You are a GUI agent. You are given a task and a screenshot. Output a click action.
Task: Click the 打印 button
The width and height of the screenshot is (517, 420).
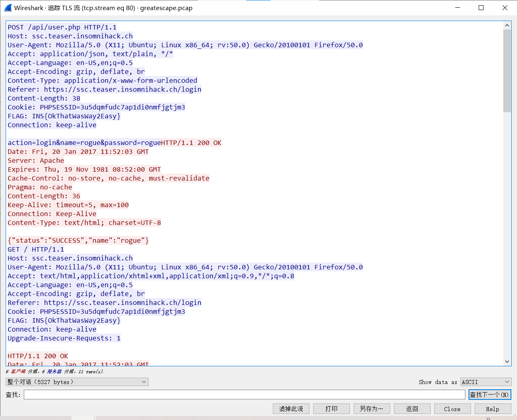pyautogui.click(x=331, y=409)
